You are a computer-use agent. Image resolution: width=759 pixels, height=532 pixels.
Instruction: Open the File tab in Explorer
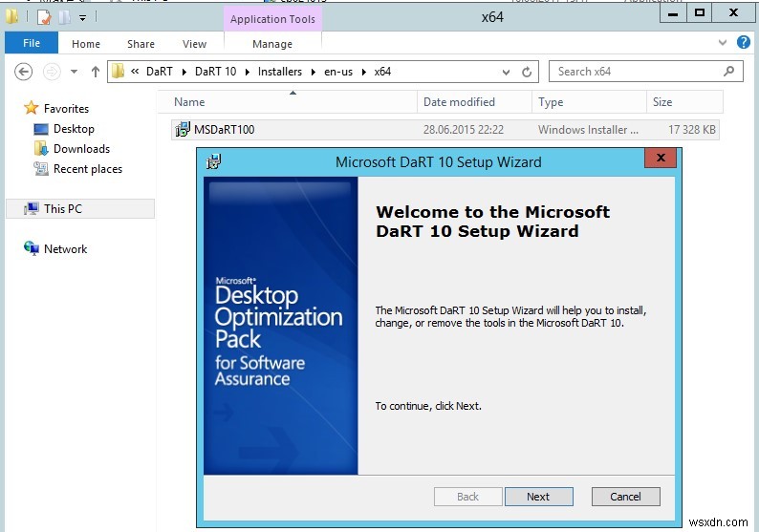[x=32, y=43]
